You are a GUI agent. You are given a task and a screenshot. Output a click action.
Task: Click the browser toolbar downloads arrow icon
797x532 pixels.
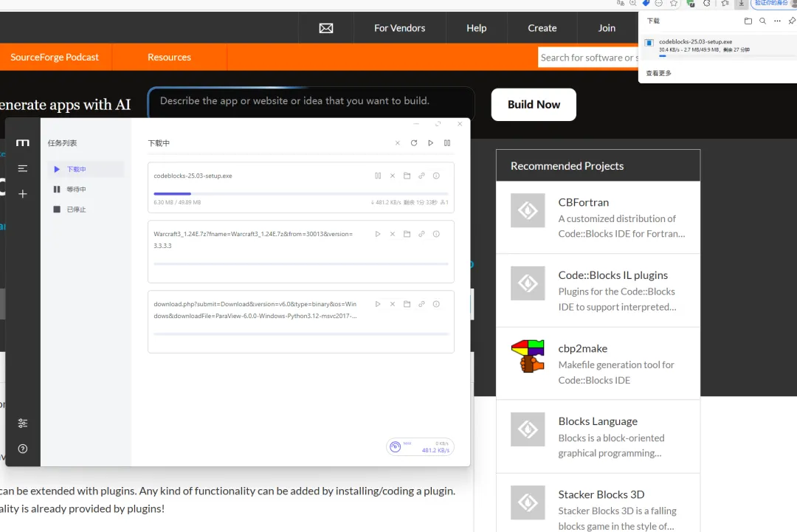point(741,4)
